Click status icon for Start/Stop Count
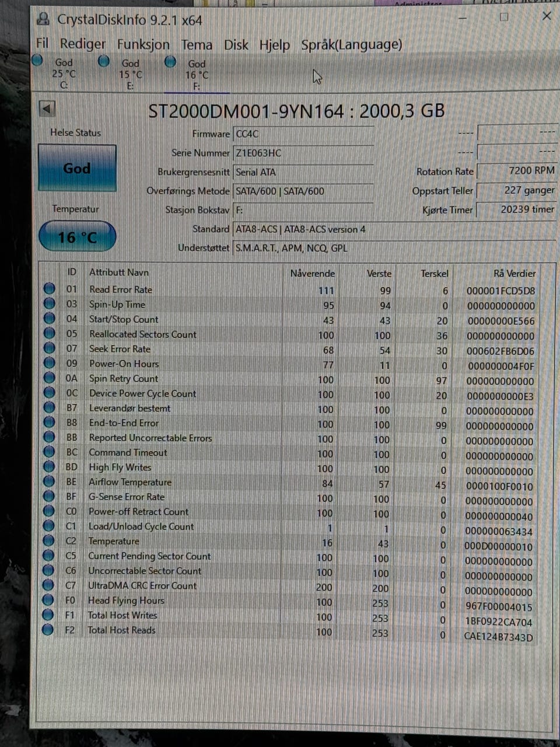The image size is (560, 747). coord(50,318)
